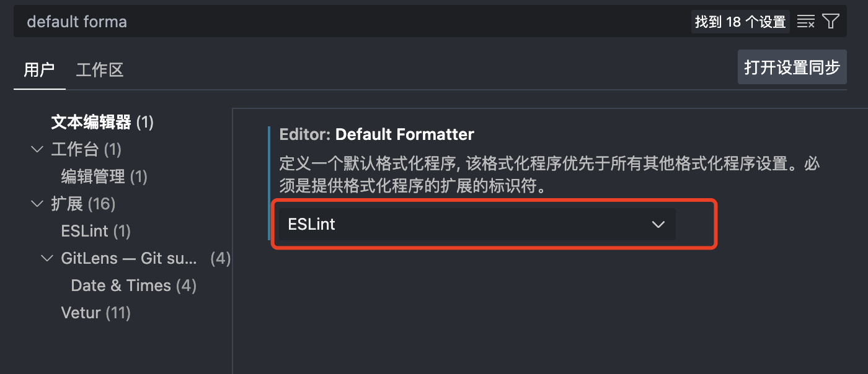The height and width of the screenshot is (374, 868).
Task: Click the Default Formatter dropdown chevron
Action: pos(658,224)
